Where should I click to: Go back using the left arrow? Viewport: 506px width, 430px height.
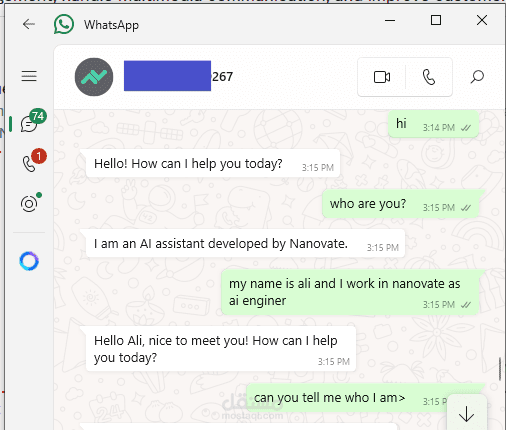(x=29, y=24)
